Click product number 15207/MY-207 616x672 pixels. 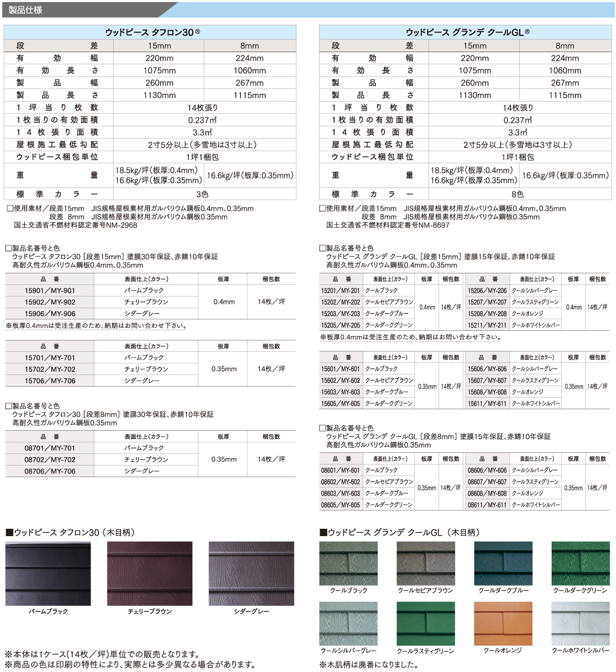coord(488,302)
